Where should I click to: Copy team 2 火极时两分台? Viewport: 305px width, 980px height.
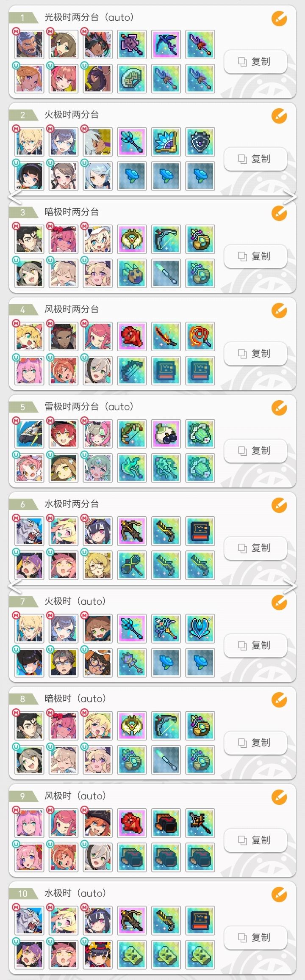(x=255, y=159)
